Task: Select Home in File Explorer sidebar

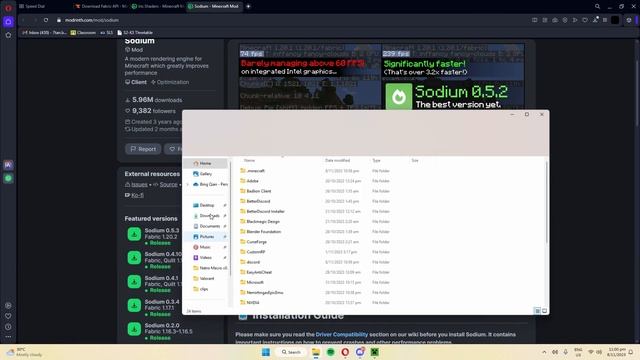Action: pyautogui.click(x=205, y=163)
